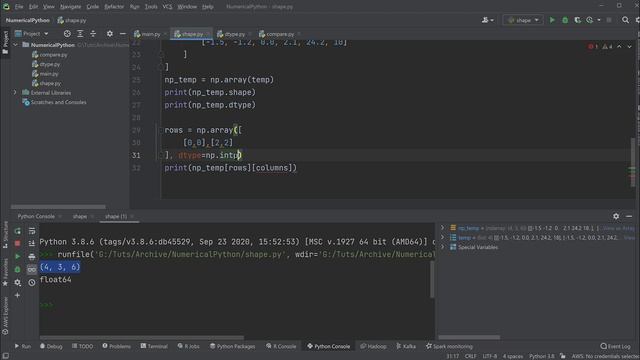Open the Terminal tool window button
Viewport: 640px width, 360px height.
pyautogui.click(x=154, y=346)
